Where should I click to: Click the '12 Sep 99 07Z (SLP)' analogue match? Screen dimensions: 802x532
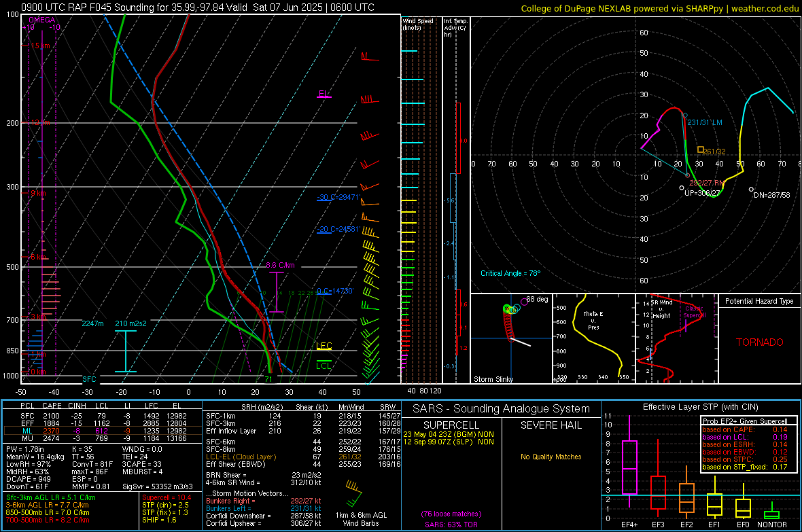click(x=449, y=442)
